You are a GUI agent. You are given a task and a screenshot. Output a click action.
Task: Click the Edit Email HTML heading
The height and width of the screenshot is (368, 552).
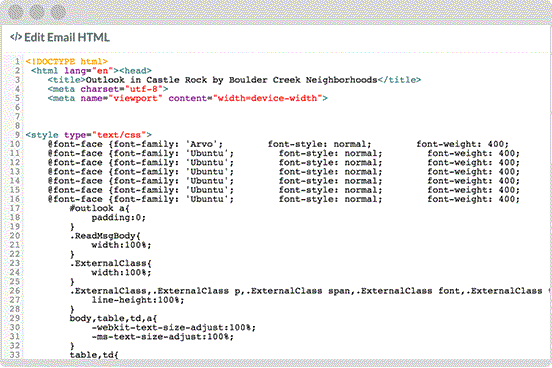[x=67, y=37]
